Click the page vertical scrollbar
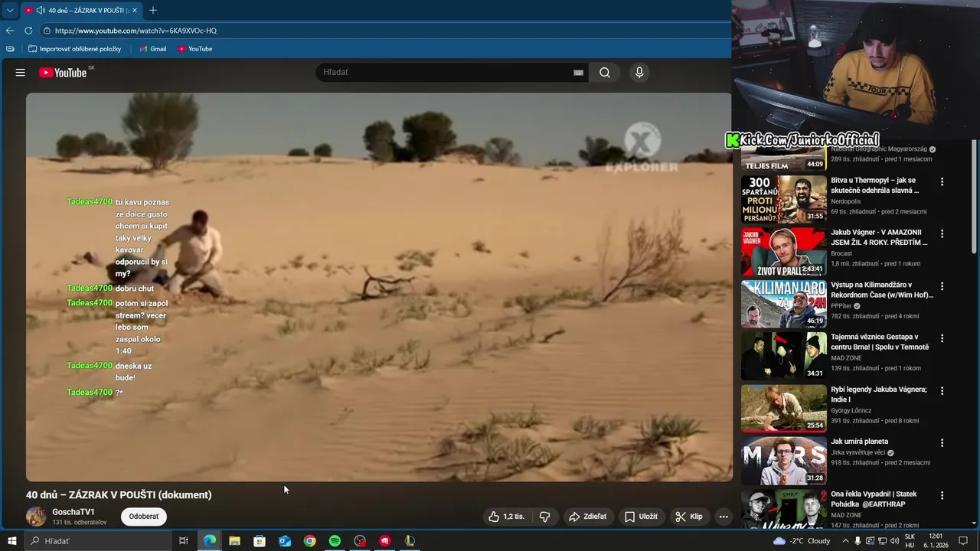The image size is (980, 551). [x=975, y=197]
